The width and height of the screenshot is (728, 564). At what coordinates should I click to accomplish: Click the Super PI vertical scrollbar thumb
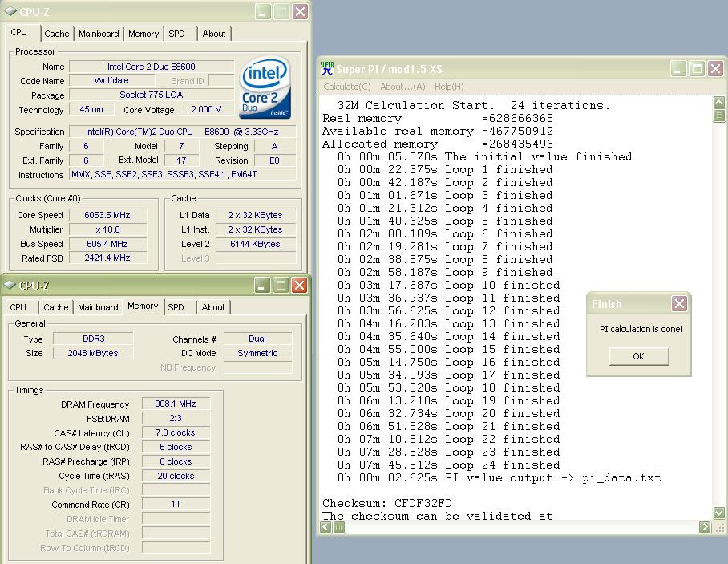[x=718, y=116]
